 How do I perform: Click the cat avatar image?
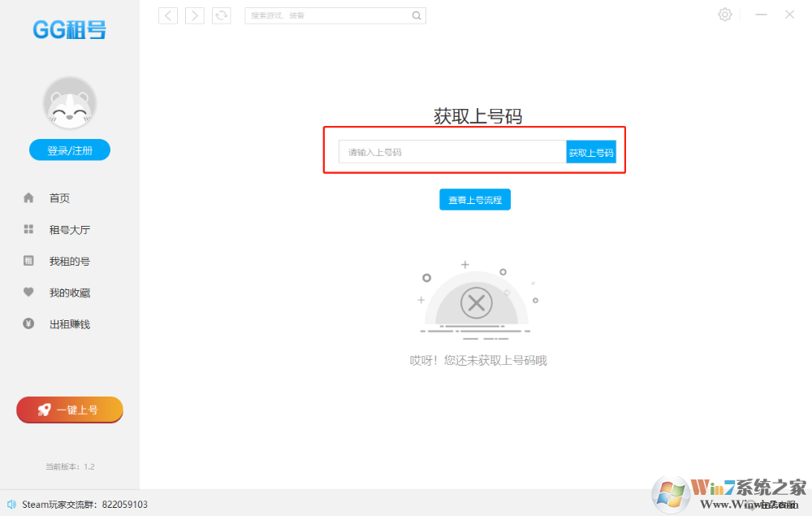point(69,102)
